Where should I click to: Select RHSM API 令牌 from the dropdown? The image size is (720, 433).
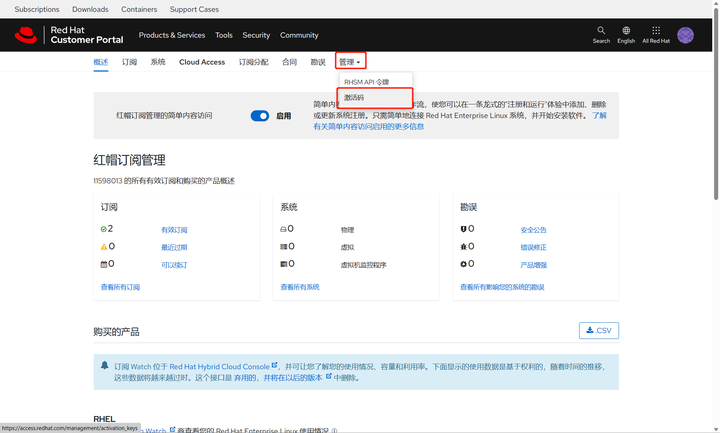click(x=366, y=82)
